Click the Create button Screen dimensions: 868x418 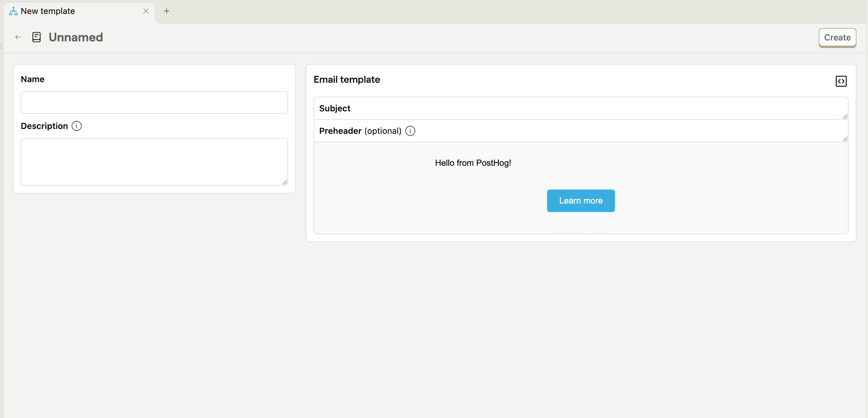click(x=837, y=37)
